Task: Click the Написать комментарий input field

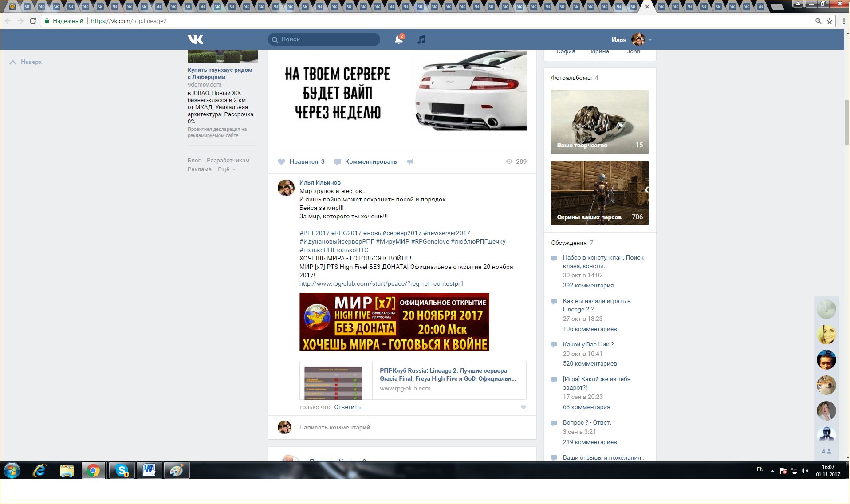Action: click(413, 427)
